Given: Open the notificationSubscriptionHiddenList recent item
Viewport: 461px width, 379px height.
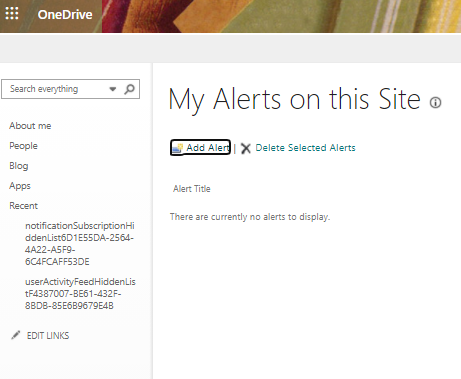Looking at the screenshot, I should coord(80,244).
